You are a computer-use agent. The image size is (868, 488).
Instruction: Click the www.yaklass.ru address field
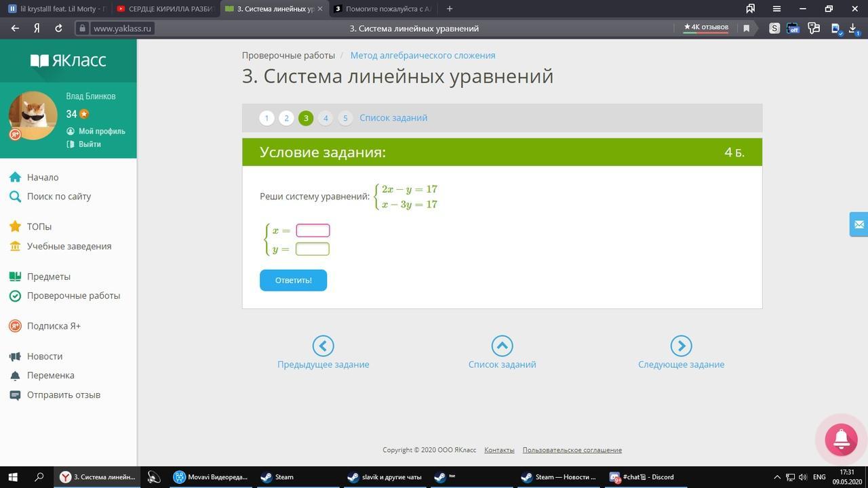122,28
